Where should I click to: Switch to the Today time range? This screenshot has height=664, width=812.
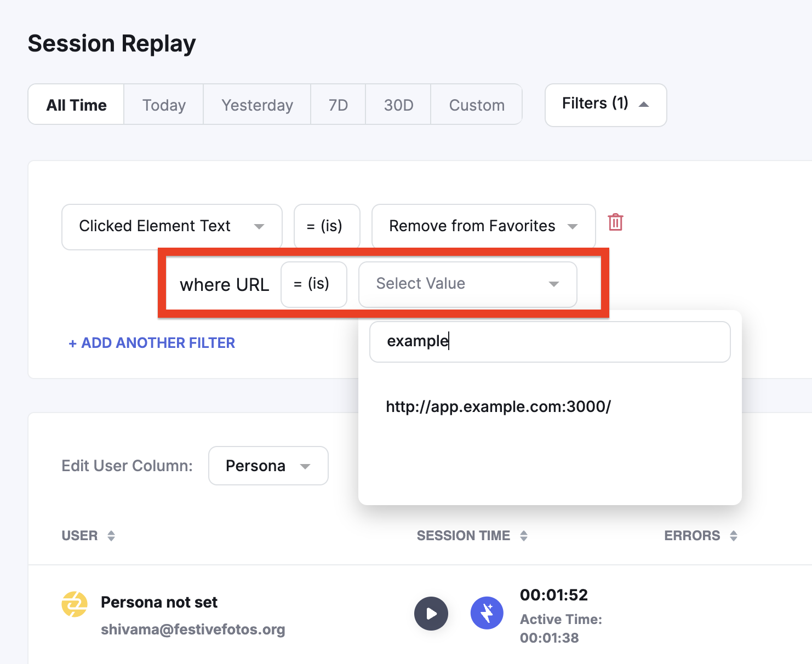coord(164,105)
